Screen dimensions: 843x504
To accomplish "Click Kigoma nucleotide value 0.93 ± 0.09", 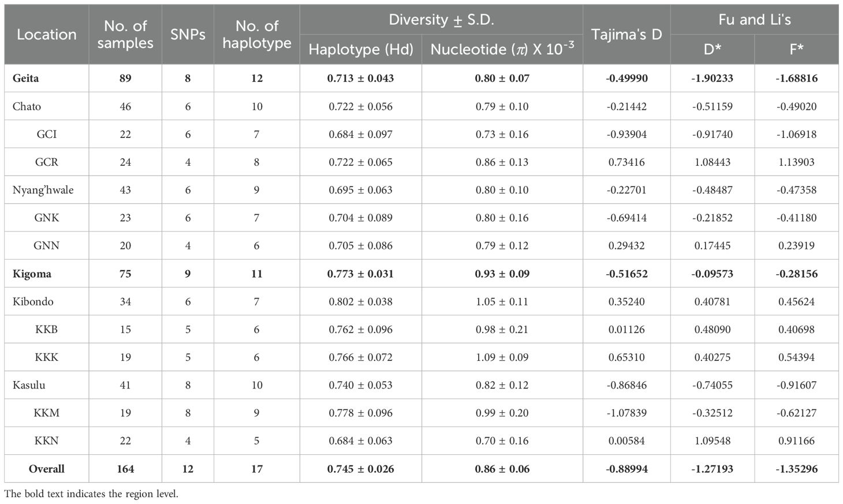I will [x=502, y=274].
